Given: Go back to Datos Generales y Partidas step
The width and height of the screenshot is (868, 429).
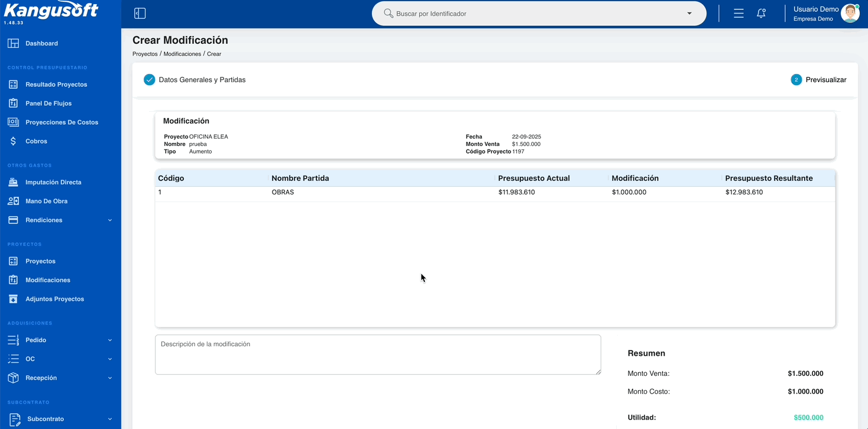Looking at the screenshot, I should click(202, 80).
